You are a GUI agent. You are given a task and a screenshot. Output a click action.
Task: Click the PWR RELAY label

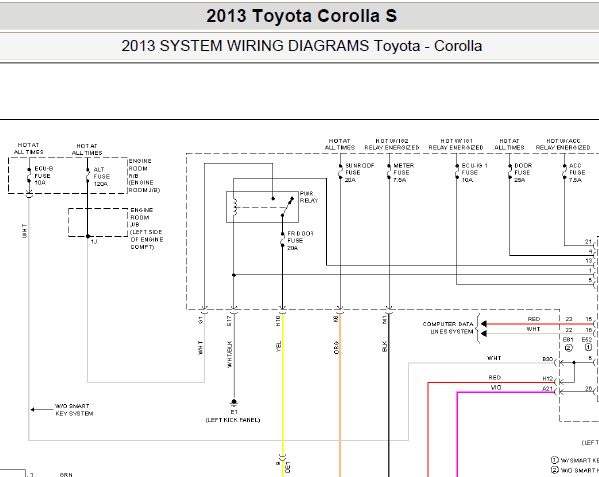pyautogui.click(x=309, y=197)
